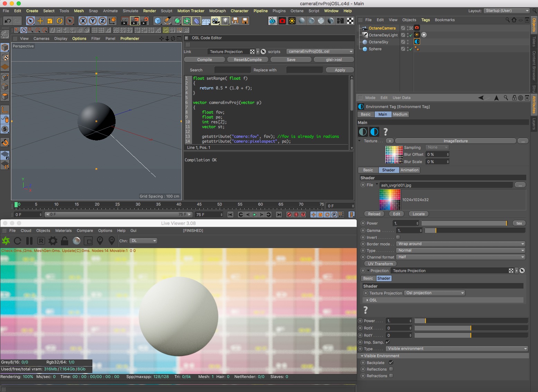Pause the Live Viewer render
538x392 pixels.
(29, 241)
